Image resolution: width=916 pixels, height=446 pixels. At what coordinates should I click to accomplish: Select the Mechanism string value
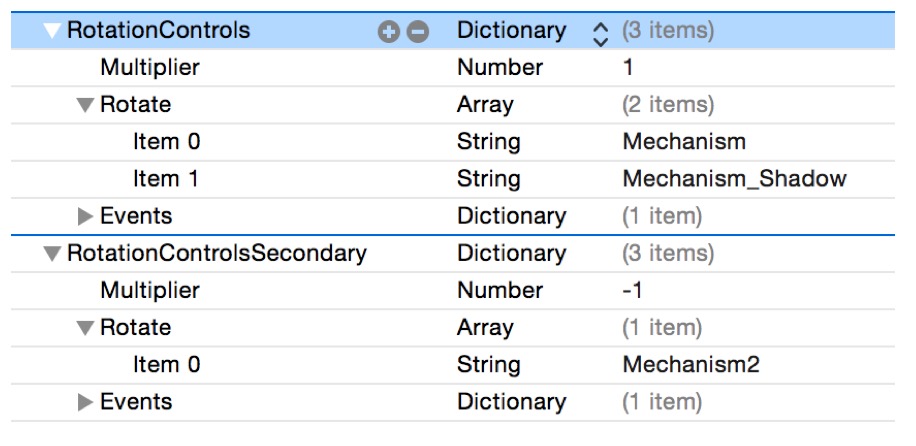coord(684,142)
